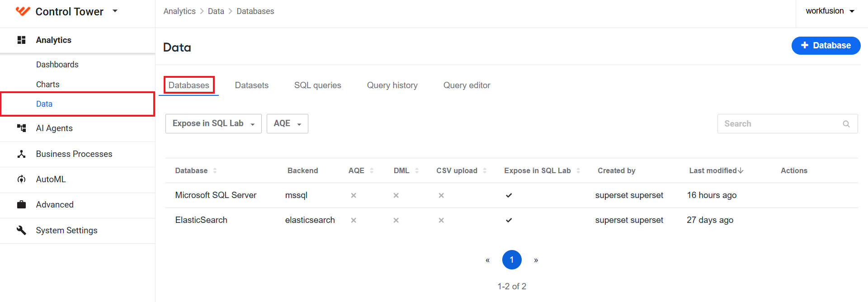Image resolution: width=868 pixels, height=302 pixels.
Task: Click the elasticsearch backend cell
Action: pyautogui.click(x=310, y=220)
